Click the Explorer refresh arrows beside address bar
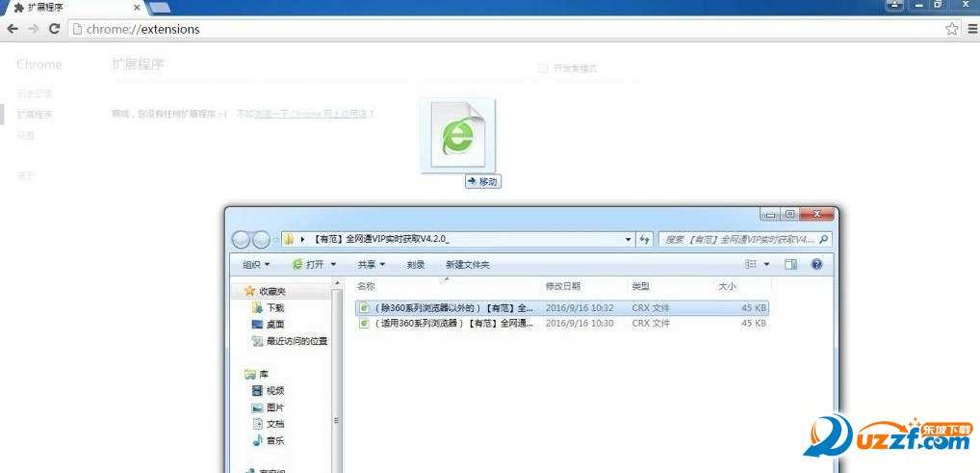This screenshot has height=473, width=980. click(x=645, y=239)
